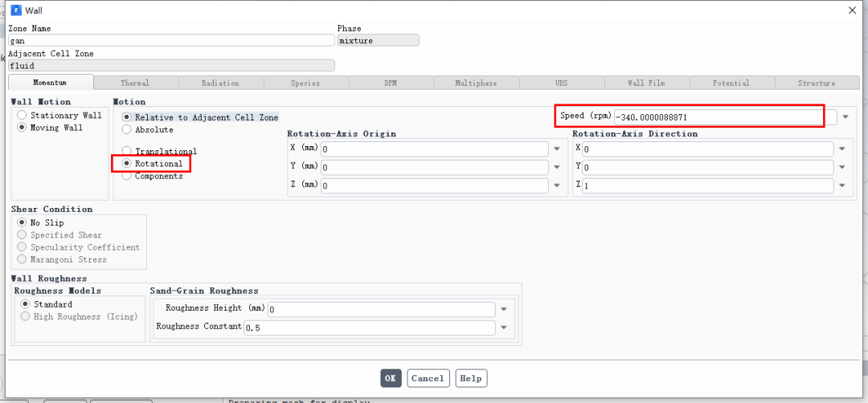Select Standard roughness model
868x403 pixels.
click(x=25, y=304)
